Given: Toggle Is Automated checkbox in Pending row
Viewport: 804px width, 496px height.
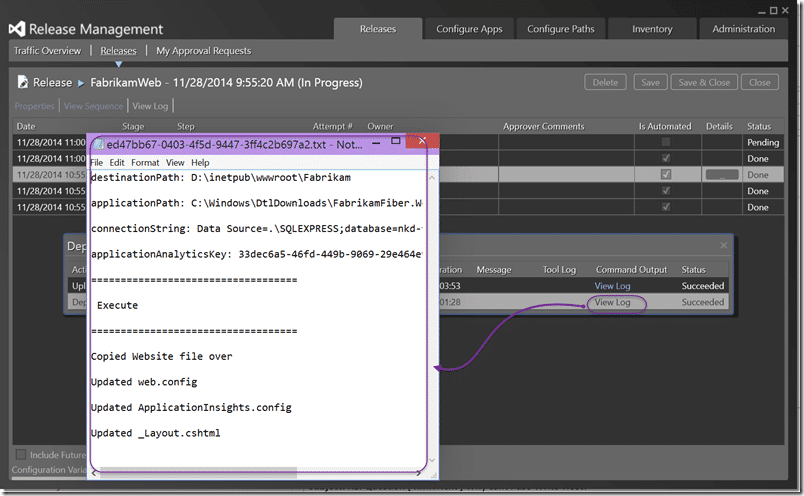Looking at the screenshot, I should (x=666, y=142).
